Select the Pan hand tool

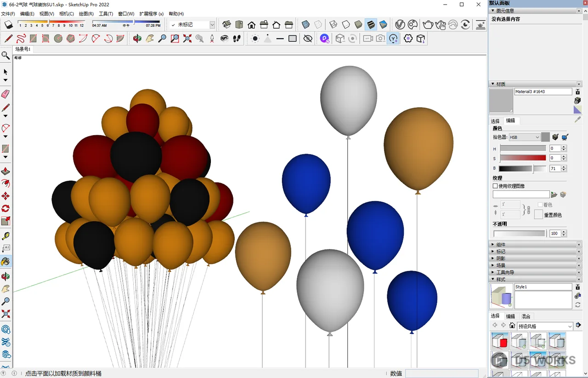[x=150, y=39]
